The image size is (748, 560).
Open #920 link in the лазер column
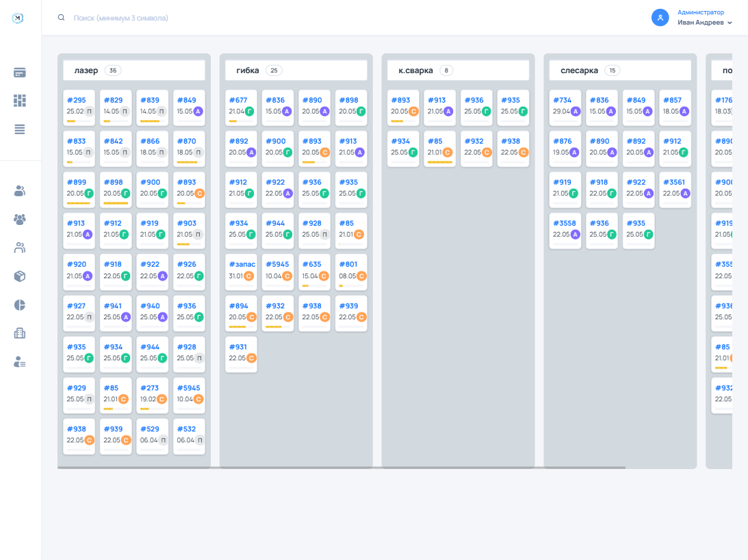(77, 264)
